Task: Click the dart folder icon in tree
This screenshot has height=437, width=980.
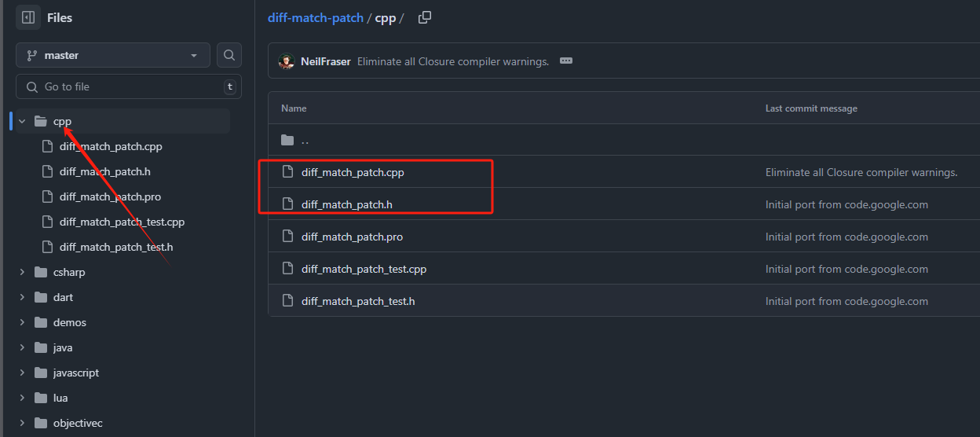Action: pos(41,297)
